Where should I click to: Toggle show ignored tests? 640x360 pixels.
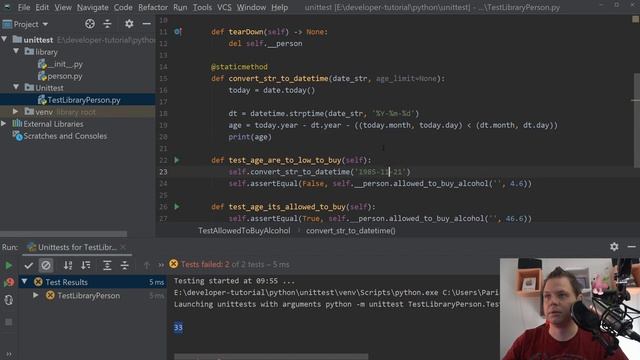pyautogui.click(x=46, y=265)
